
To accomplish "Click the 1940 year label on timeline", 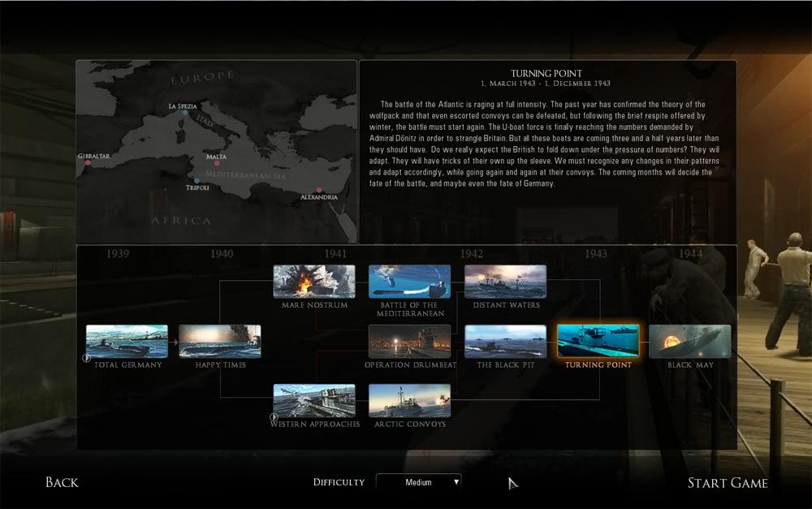I will (222, 254).
